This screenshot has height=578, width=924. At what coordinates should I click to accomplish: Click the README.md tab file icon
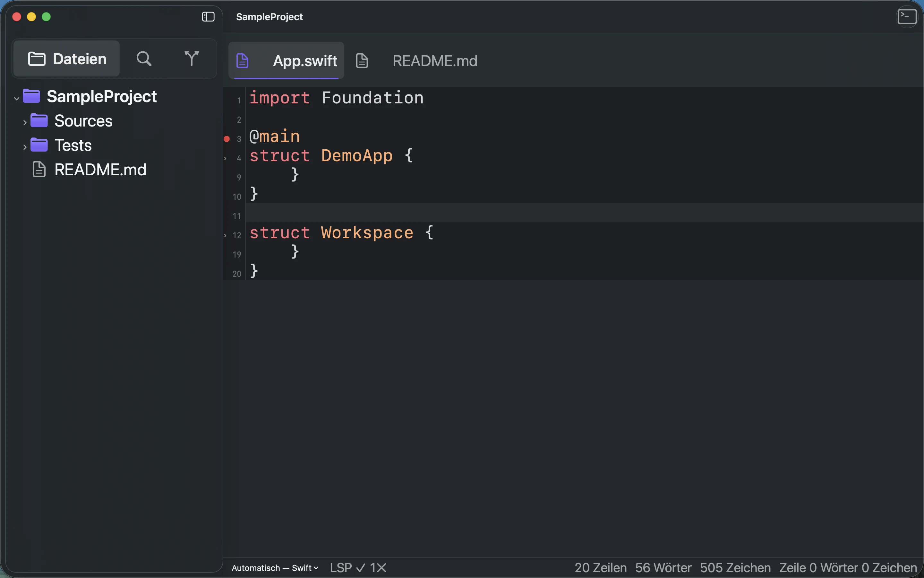point(362,61)
